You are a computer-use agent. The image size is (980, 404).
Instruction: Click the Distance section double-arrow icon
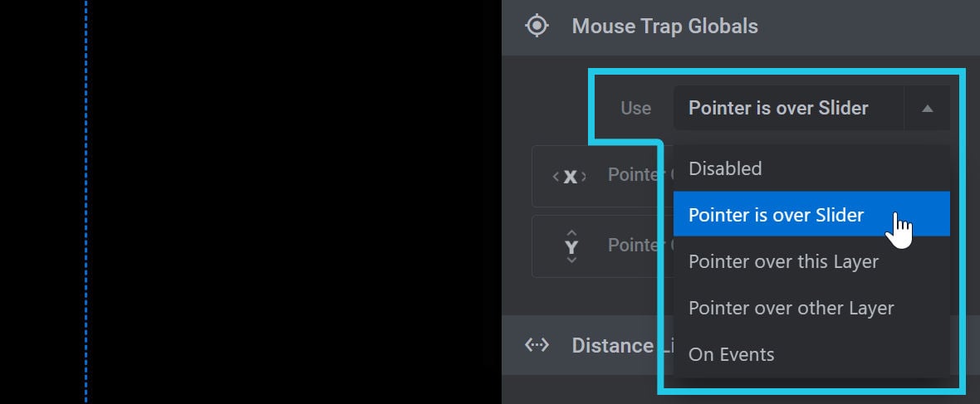coord(537,344)
